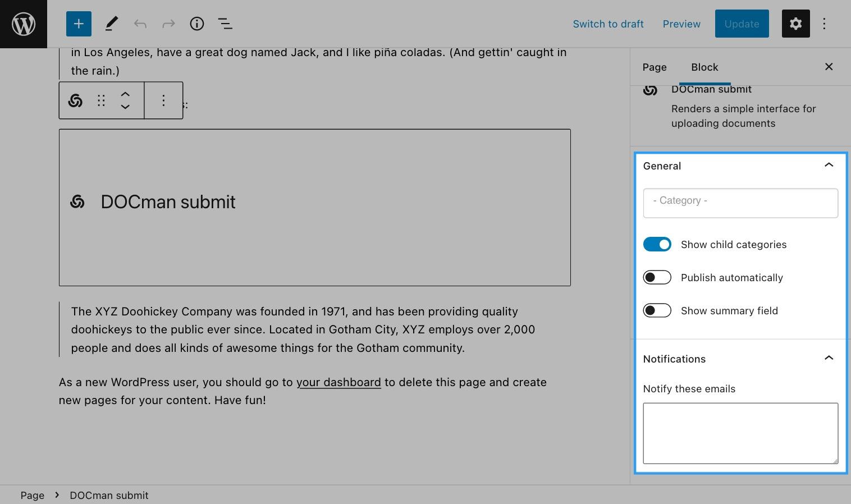The image size is (851, 504).
Task: Select the pencil Tools icon
Action: [112, 24]
